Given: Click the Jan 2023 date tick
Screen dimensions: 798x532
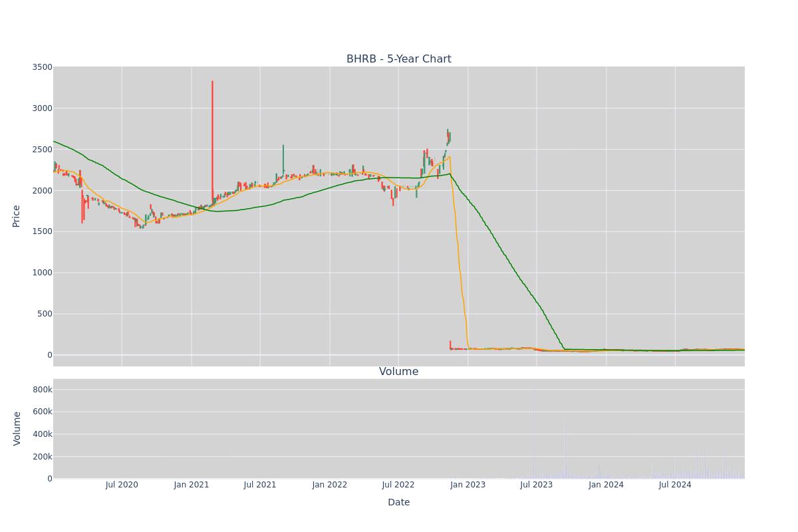Looking at the screenshot, I should tap(468, 485).
